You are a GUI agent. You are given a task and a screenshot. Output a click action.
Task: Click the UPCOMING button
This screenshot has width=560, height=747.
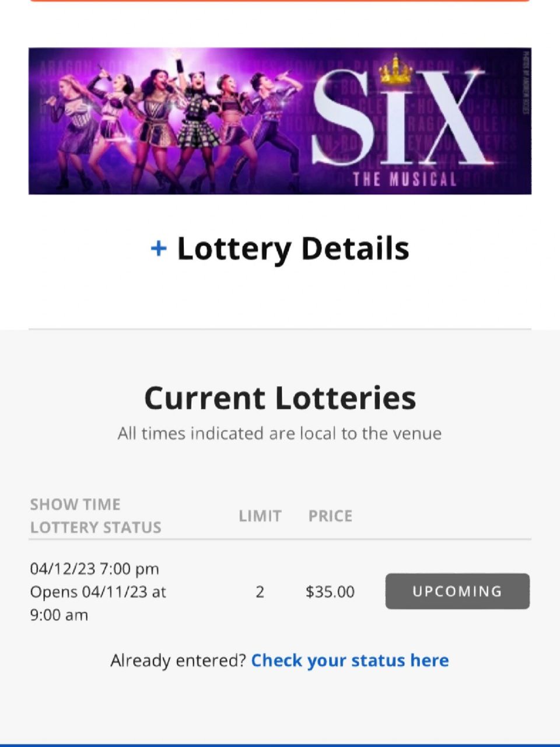point(457,591)
